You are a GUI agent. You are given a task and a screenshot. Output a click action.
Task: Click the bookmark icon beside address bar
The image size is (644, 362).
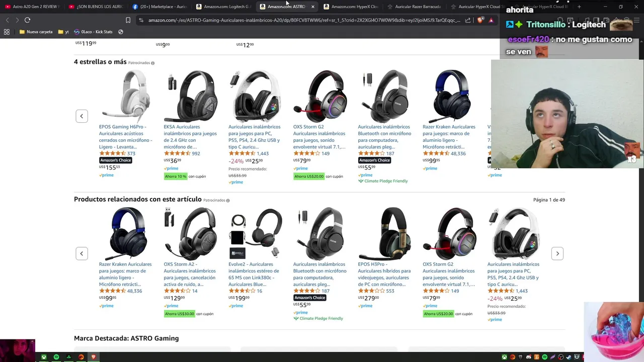(x=128, y=20)
